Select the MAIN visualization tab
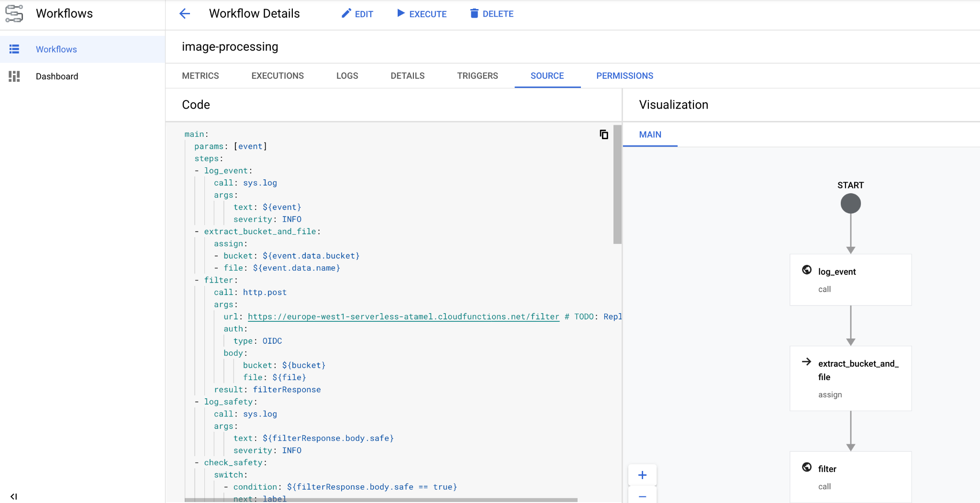980x503 pixels. (x=650, y=135)
